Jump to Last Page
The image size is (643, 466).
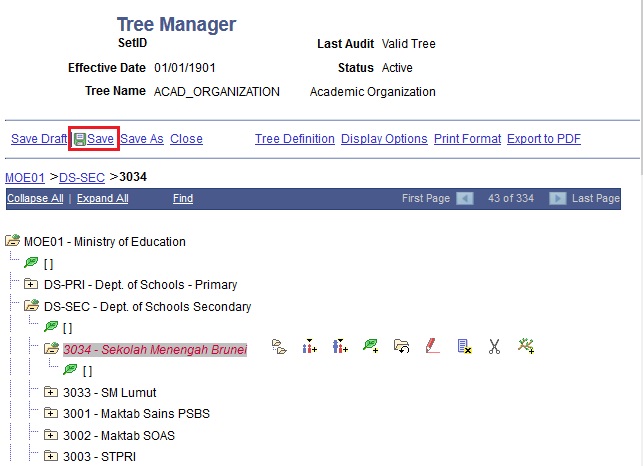(596, 199)
